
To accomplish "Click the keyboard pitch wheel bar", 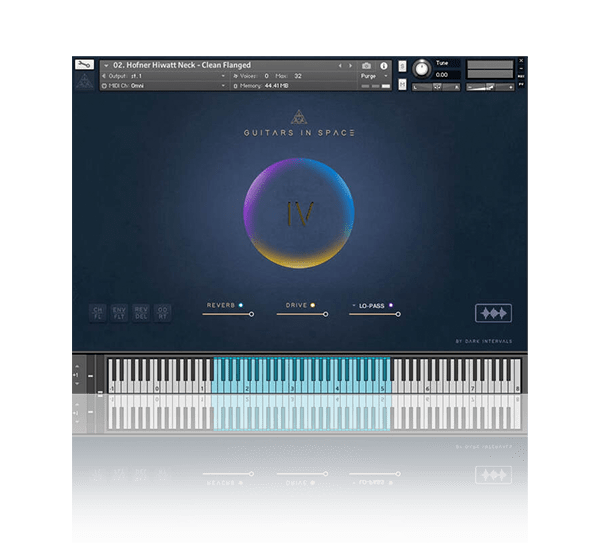I will pyautogui.click(x=91, y=375).
